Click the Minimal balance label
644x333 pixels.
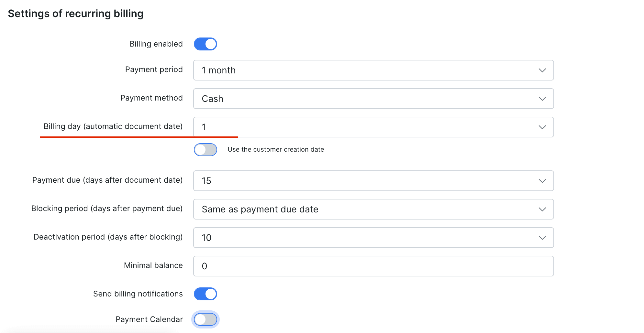[x=153, y=265]
